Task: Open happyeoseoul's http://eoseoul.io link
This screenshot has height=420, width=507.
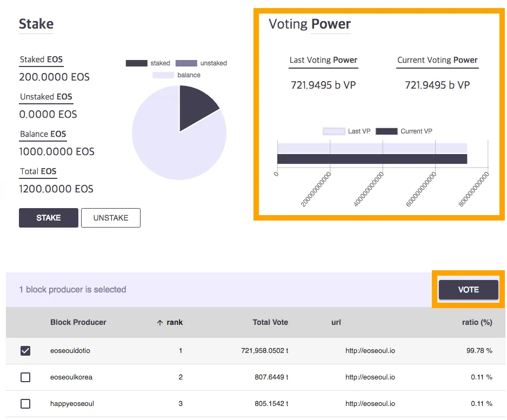Action: 370,404
